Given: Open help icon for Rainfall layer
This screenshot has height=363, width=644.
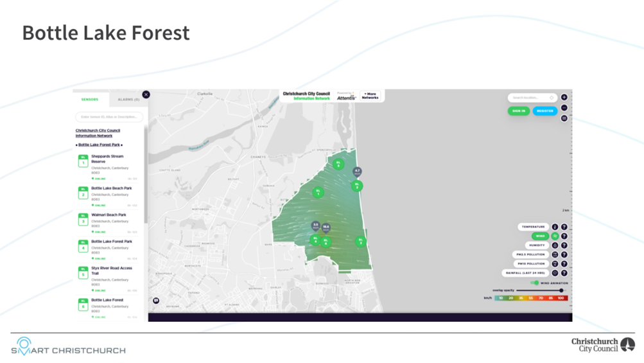Looking at the screenshot, I should point(564,273).
